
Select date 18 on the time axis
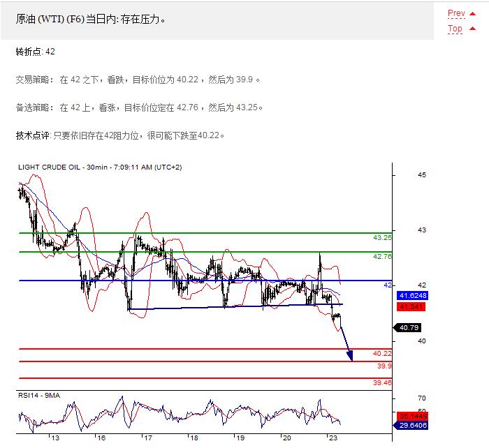point(194,438)
